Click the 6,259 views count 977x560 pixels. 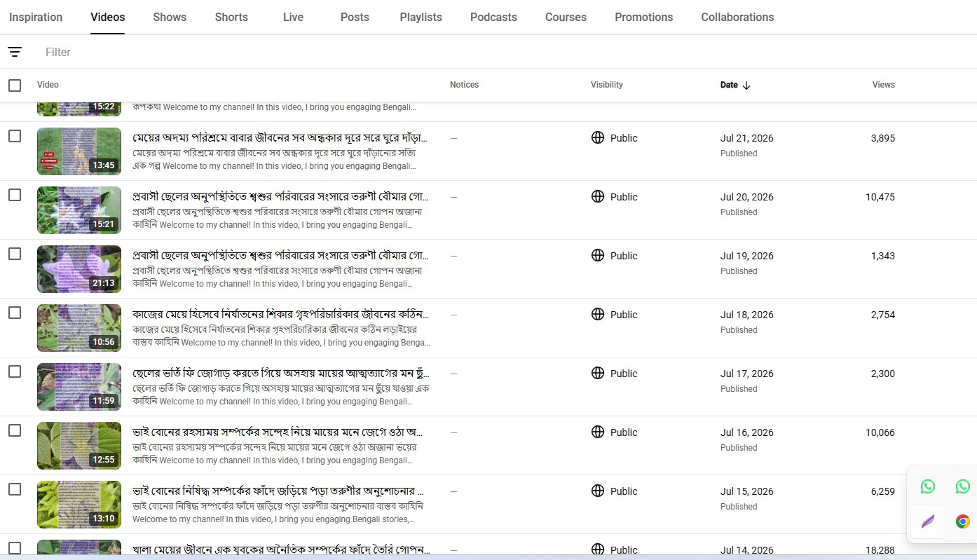click(x=882, y=491)
